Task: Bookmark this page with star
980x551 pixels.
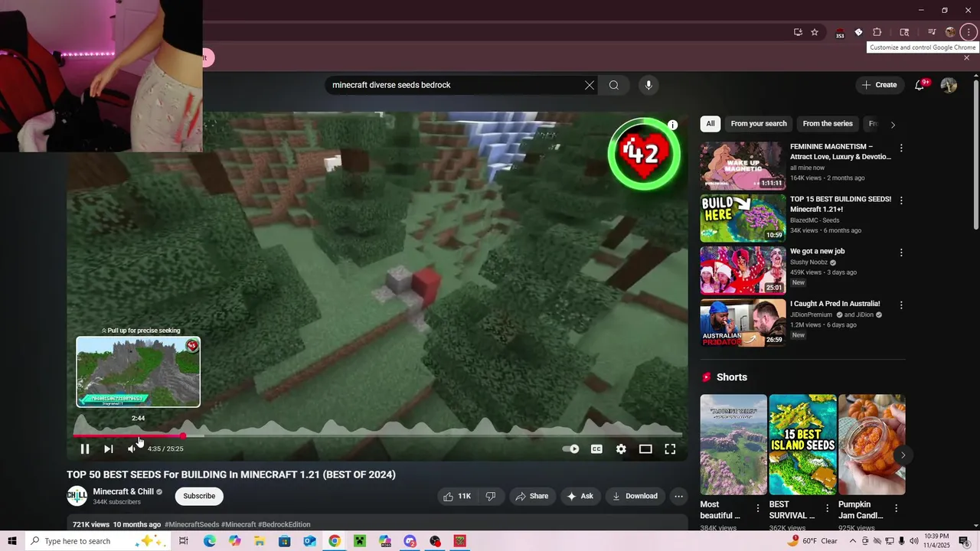Action: coord(815,32)
